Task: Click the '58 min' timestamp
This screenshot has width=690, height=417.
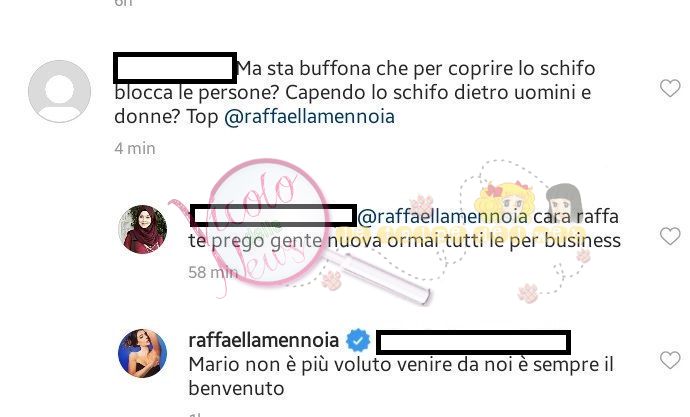Action: [x=213, y=272]
